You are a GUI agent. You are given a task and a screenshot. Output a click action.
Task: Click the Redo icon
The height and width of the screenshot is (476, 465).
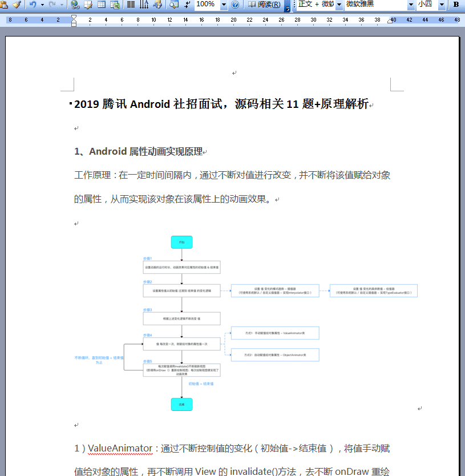point(52,5)
